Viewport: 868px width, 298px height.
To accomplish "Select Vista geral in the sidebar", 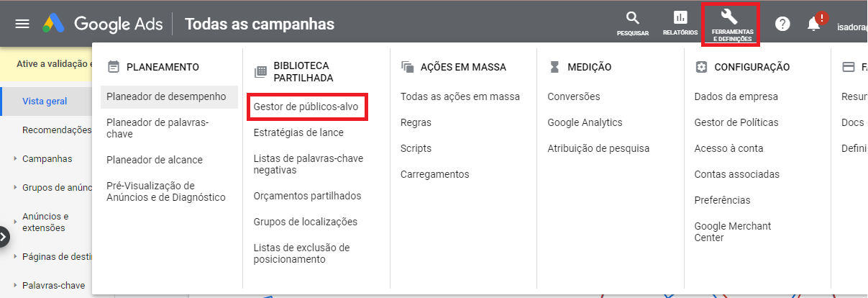I will [46, 101].
